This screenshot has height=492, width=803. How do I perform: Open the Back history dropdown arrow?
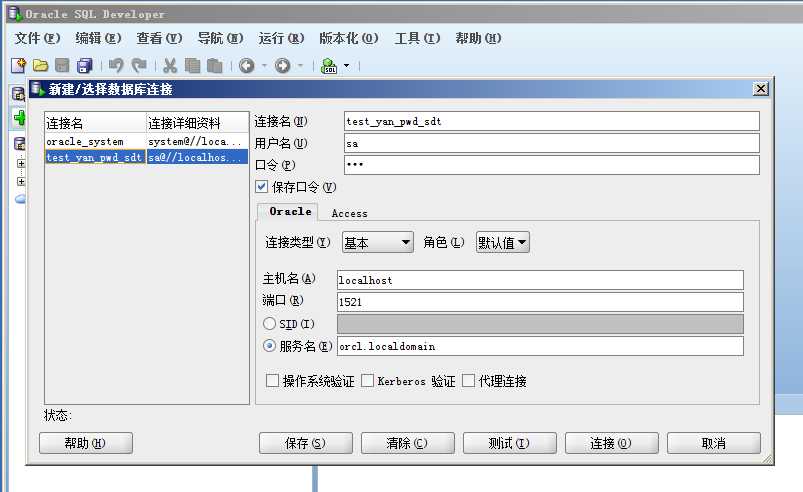264,66
